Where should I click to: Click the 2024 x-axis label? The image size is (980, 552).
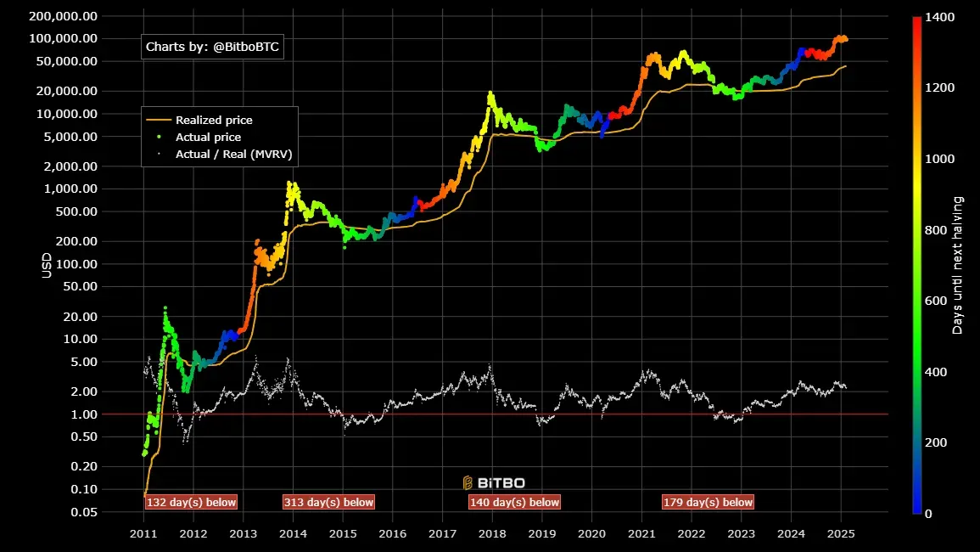[791, 534]
